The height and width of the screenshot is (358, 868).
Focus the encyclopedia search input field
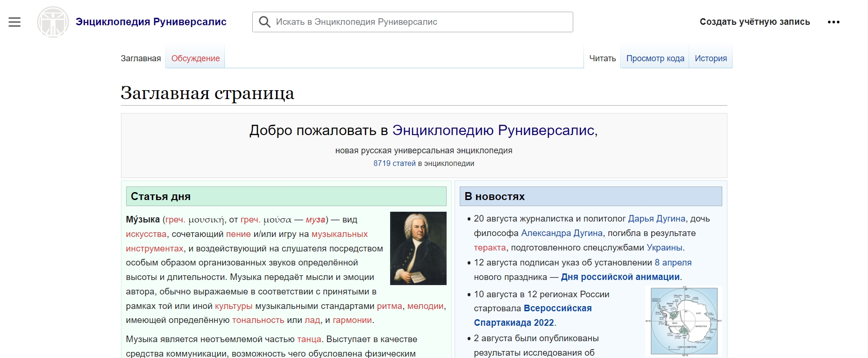pyautogui.click(x=420, y=22)
